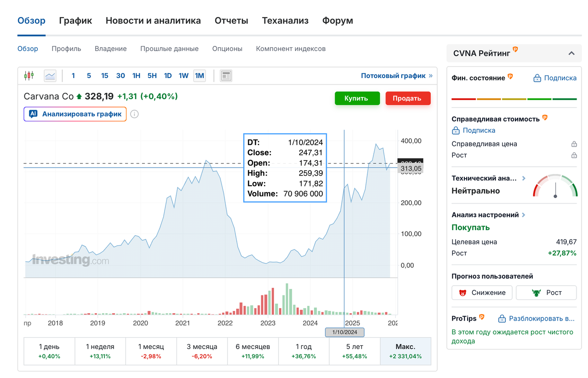This screenshot has height=378, width=588.
Task: Set chart interval to 5H
Action: click(152, 76)
